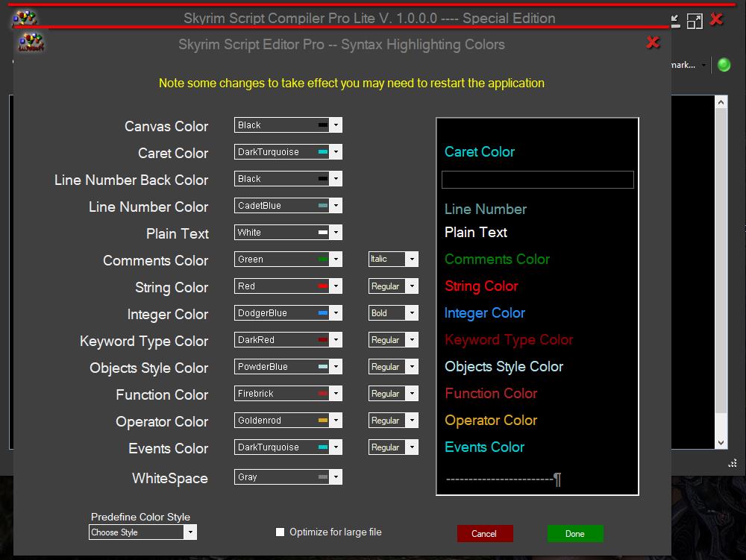This screenshot has height=560, width=746.
Task: Click the green Done button
Action: (x=574, y=533)
